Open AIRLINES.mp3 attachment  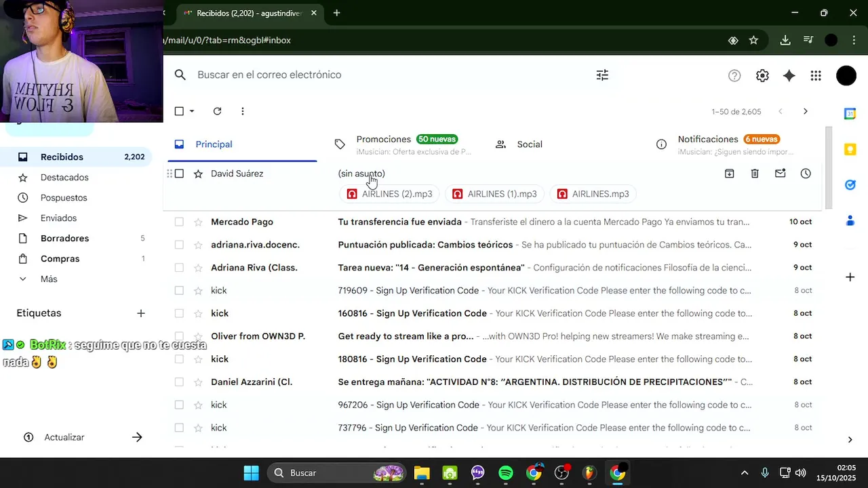click(593, 194)
